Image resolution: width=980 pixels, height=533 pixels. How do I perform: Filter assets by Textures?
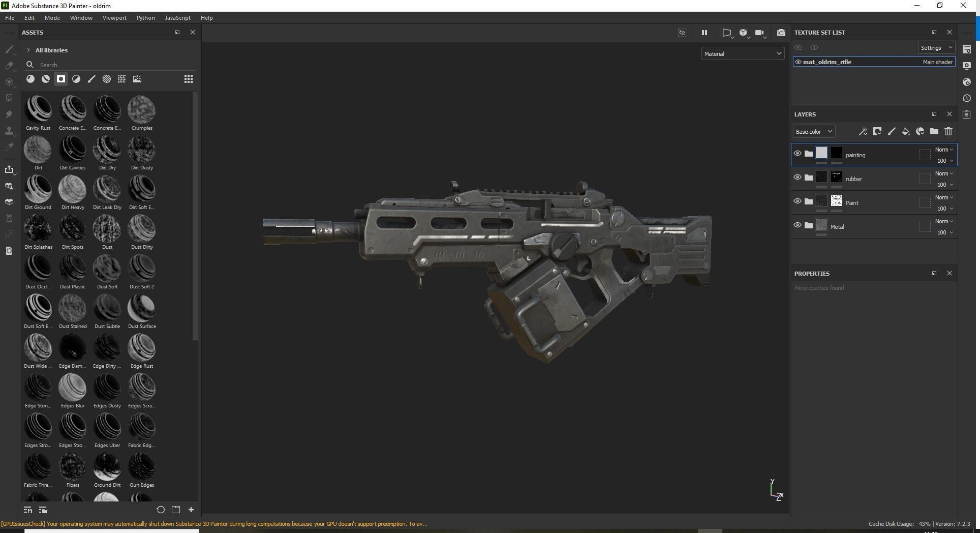pyautogui.click(x=122, y=79)
